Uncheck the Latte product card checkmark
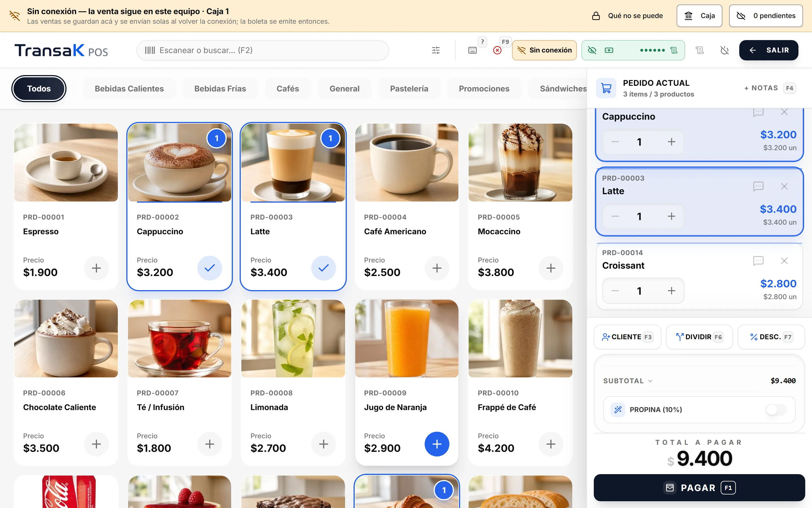 (323, 268)
